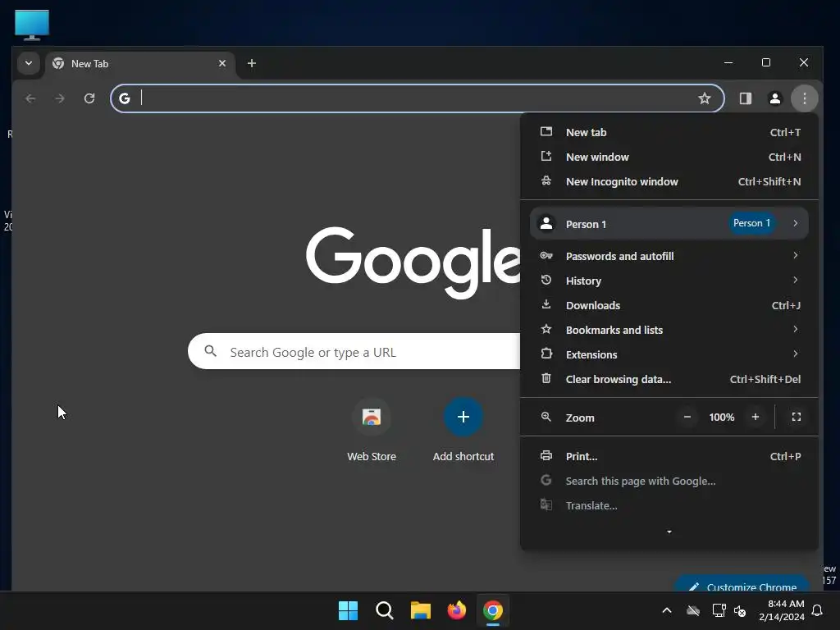Click the magnifier Zoom icon in menu

click(x=546, y=416)
